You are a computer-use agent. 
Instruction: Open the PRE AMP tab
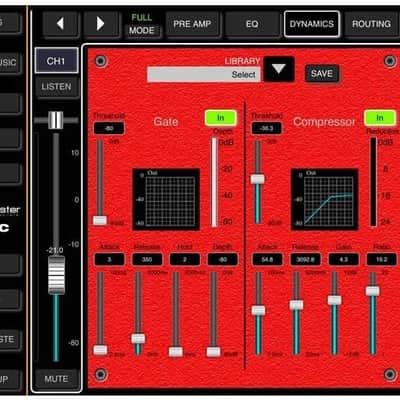click(192, 24)
